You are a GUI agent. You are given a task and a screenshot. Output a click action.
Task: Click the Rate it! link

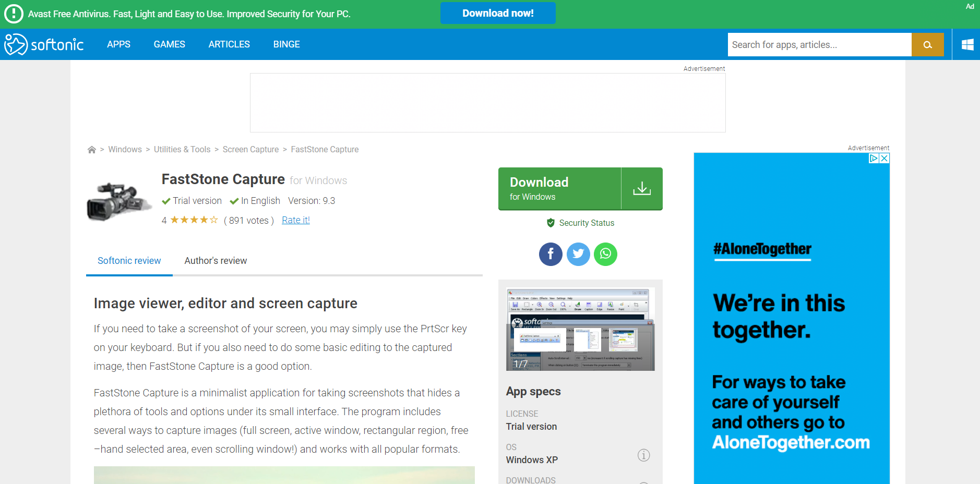[296, 220]
